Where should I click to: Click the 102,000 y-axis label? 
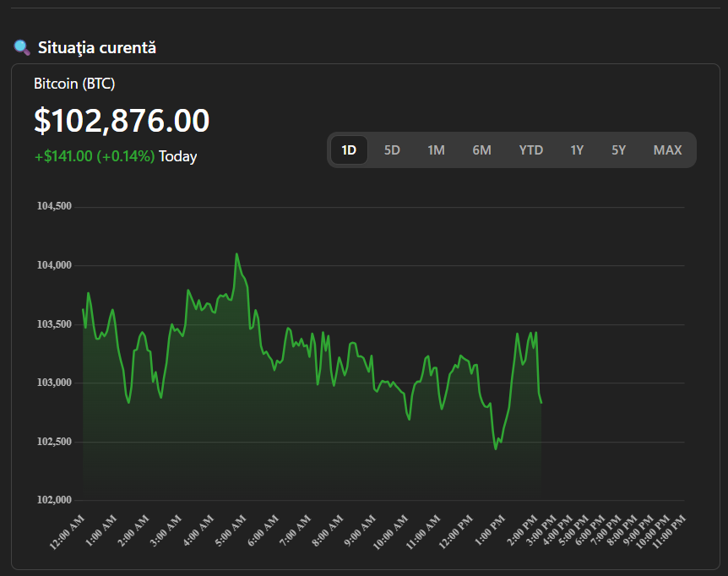coord(53,500)
